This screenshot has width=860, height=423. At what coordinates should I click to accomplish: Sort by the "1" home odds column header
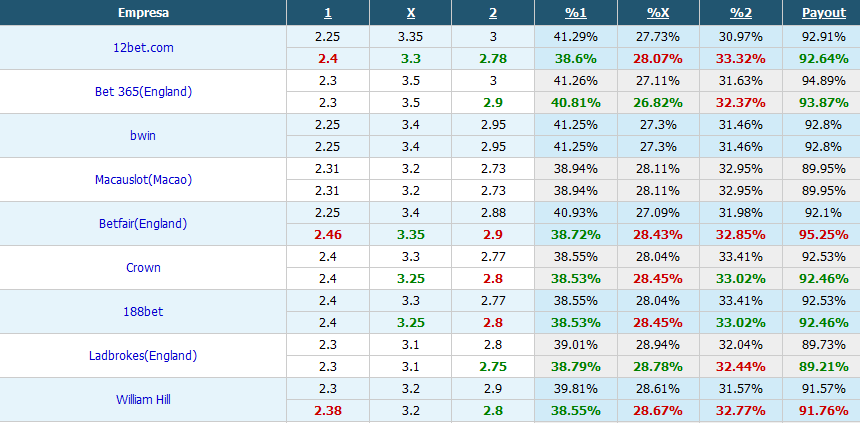click(327, 13)
